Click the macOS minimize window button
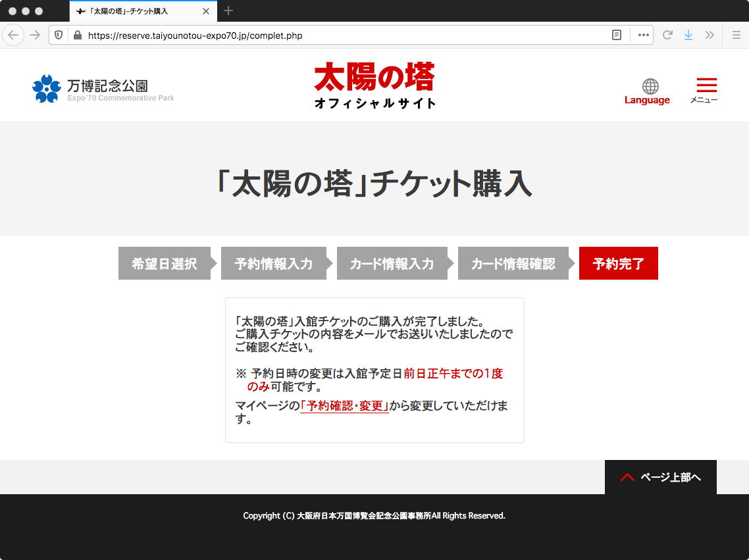 pos(26,11)
